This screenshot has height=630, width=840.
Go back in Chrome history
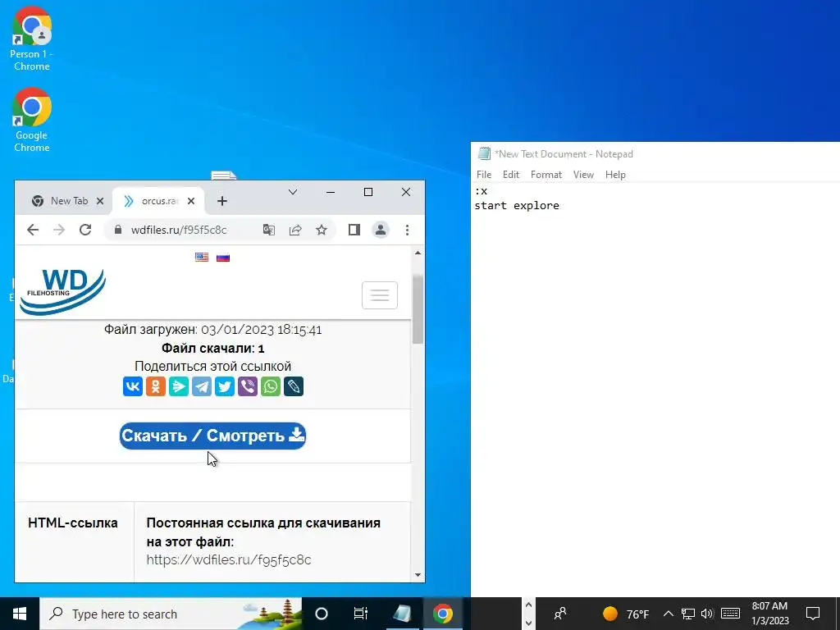click(x=33, y=230)
